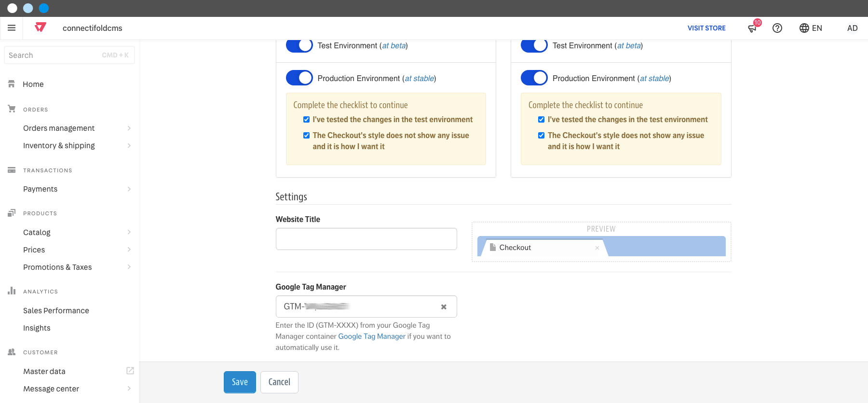Toggle right Test Environment switch
Viewport: 868px width, 403px height.
534,45
